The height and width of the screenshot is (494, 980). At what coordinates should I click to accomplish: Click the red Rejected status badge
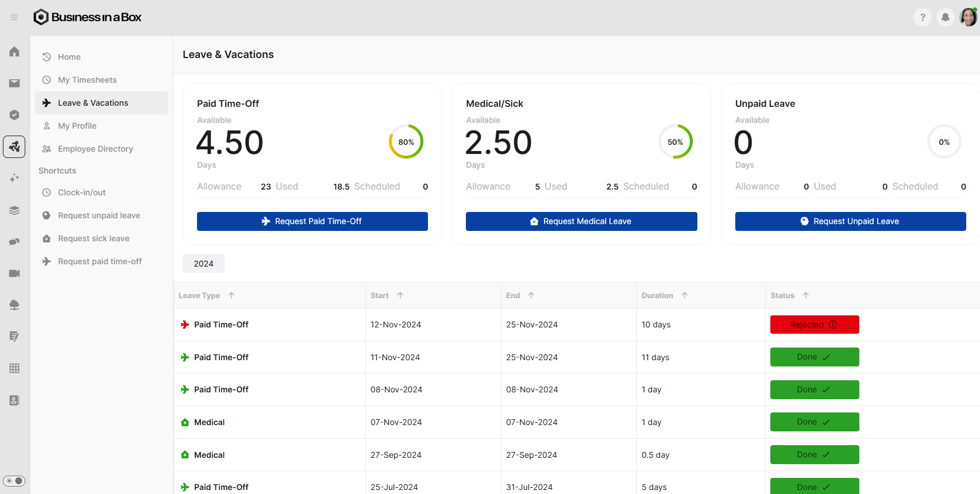pyautogui.click(x=815, y=325)
